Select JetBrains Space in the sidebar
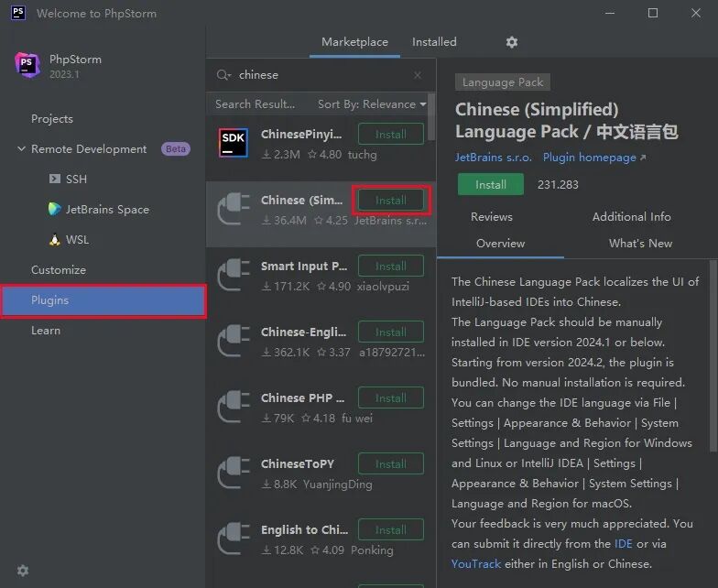The image size is (718, 588). 107,209
